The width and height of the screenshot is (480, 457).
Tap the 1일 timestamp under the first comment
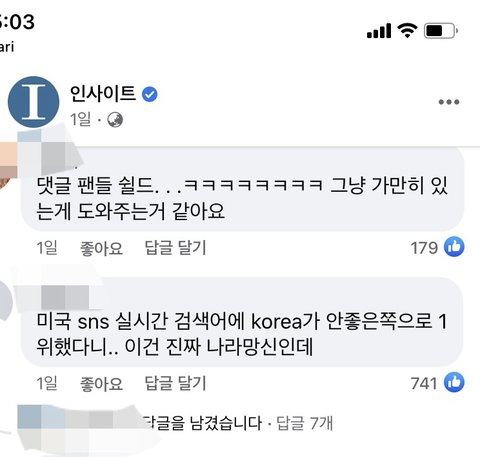coord(47,248)
